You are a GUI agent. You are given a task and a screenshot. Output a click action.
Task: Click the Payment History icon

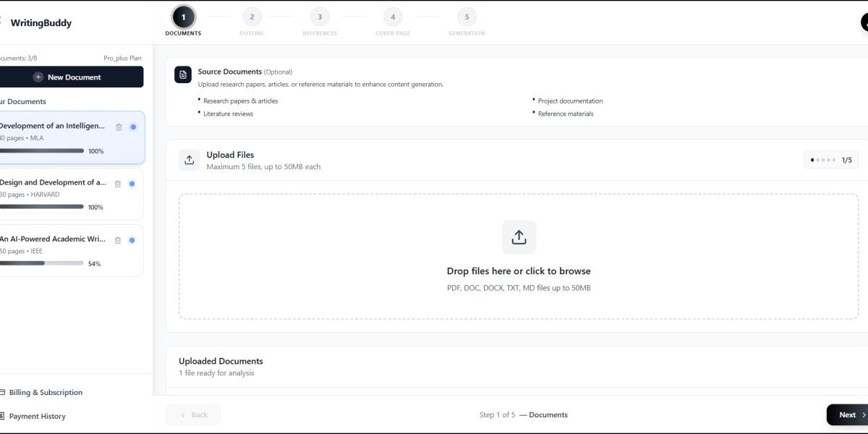point(2,416)
